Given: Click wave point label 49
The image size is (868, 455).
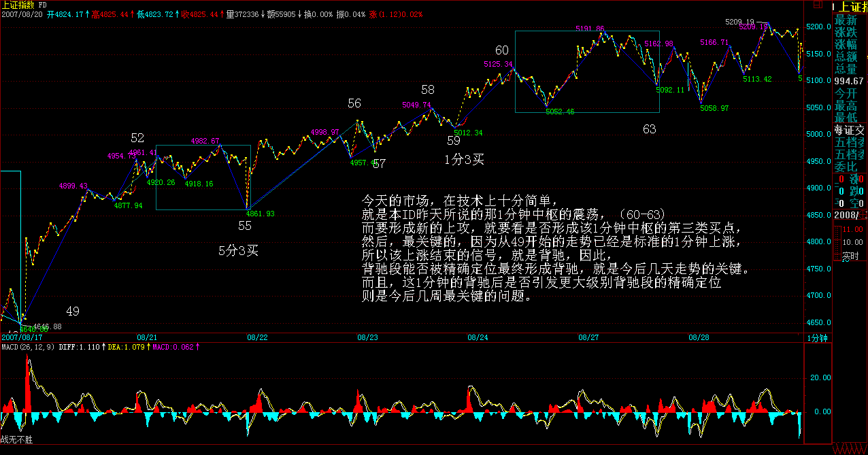Looking at the screenshot, I should click(73, 311).
